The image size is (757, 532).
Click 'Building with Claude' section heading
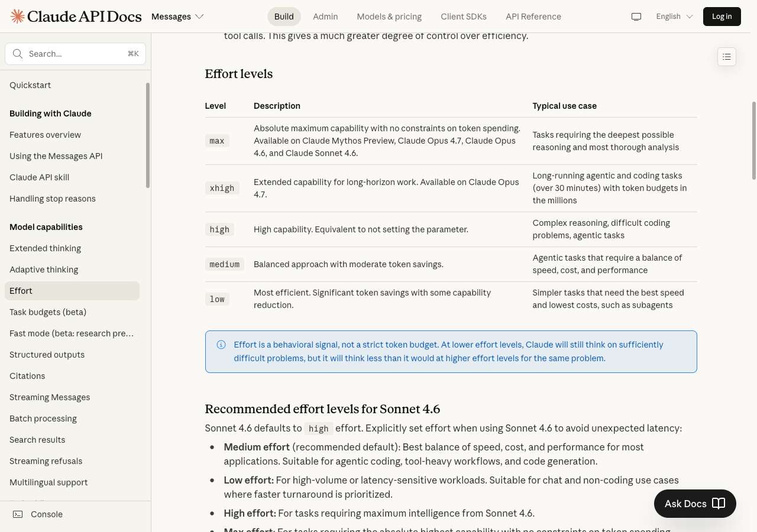click(x=50, y=113)
